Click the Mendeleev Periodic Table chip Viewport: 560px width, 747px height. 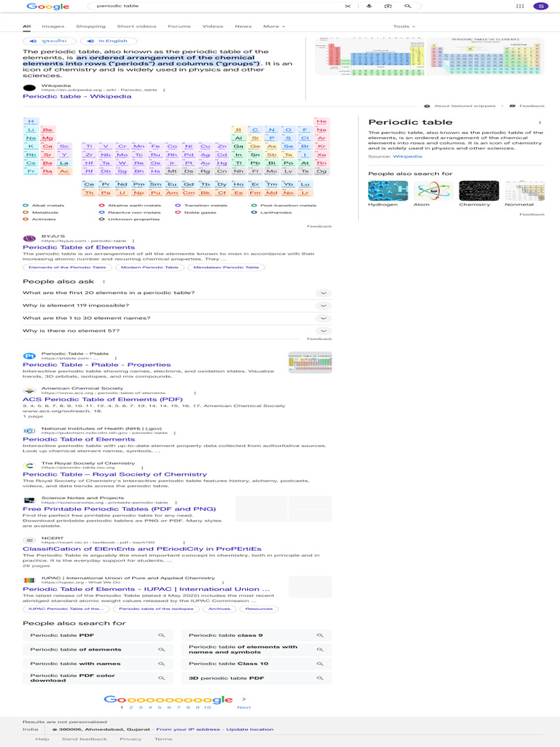226,267
